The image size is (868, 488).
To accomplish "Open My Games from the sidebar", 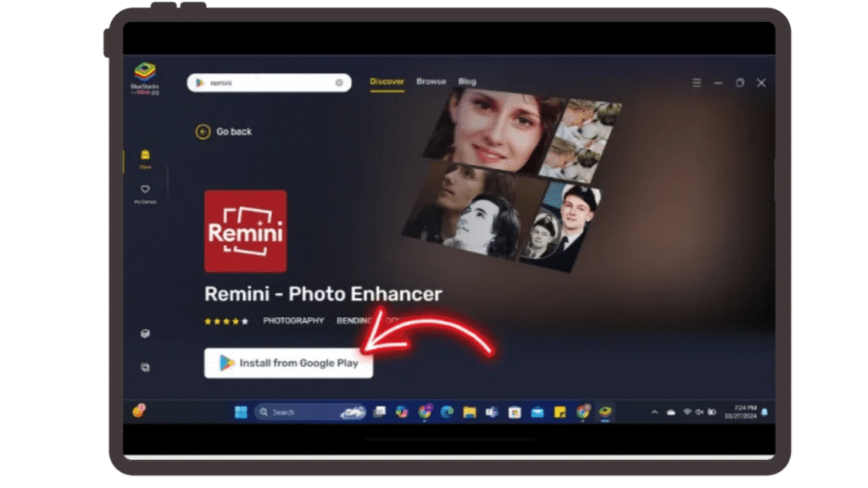I will click(x=145, y=193).
